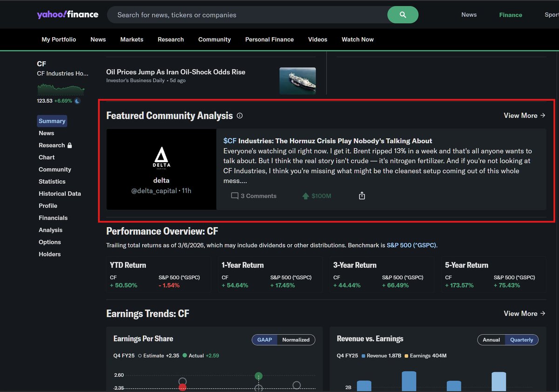559x392 pixels.
Task: Click the 3-Year Return card
Action: [382, 275]
